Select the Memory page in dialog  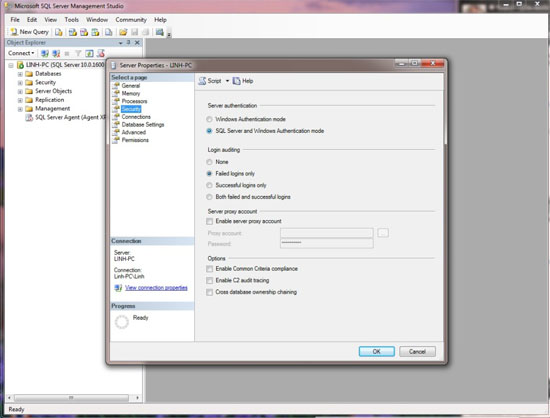tap(131, 93)
